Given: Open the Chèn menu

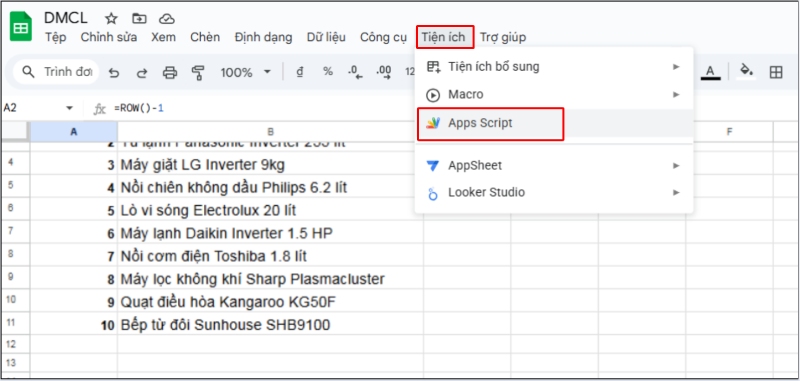Looking at the screenshot, I should tap(205, 37).
